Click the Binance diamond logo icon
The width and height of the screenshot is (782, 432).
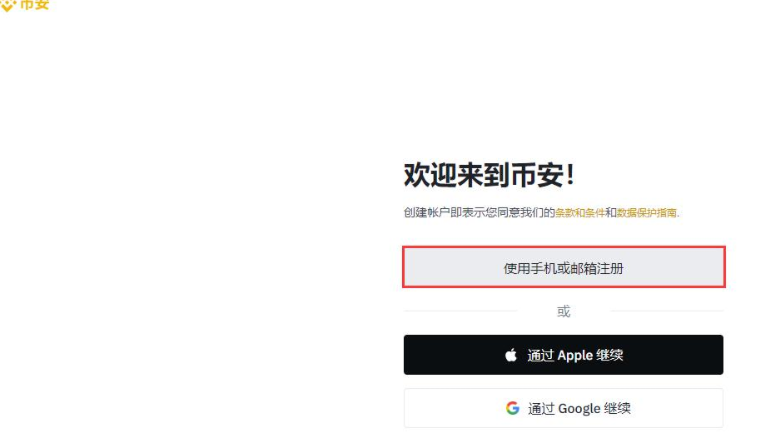click(8, 5)
